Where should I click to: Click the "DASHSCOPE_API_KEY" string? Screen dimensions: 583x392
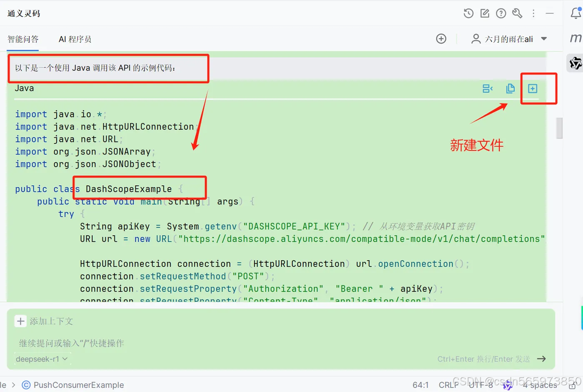(x=294, y=226)
